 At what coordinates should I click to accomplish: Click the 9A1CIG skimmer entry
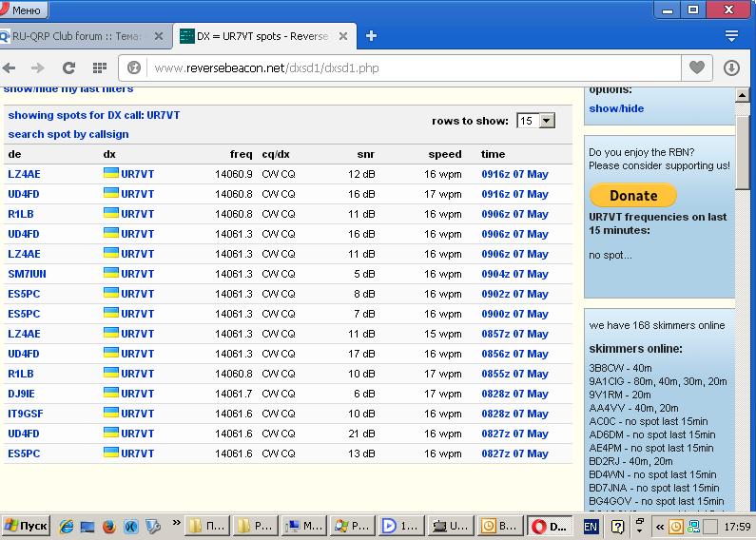click(x=658, y=381)
